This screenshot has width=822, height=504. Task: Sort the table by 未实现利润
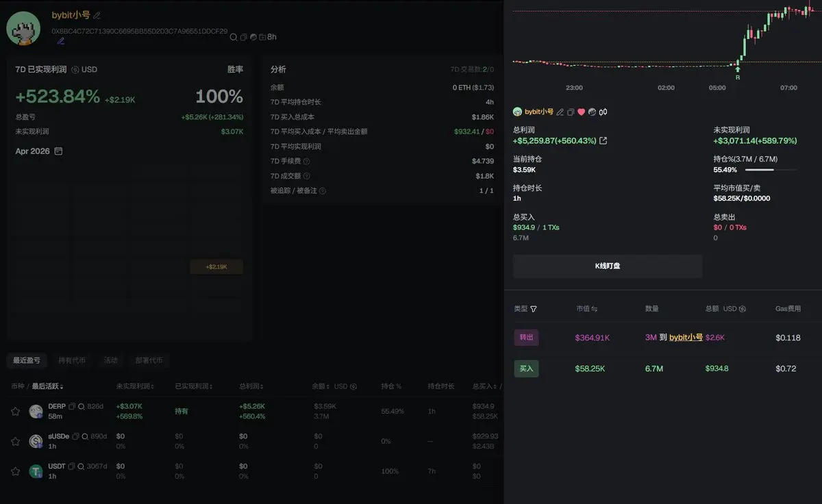(x=135, y=386)
